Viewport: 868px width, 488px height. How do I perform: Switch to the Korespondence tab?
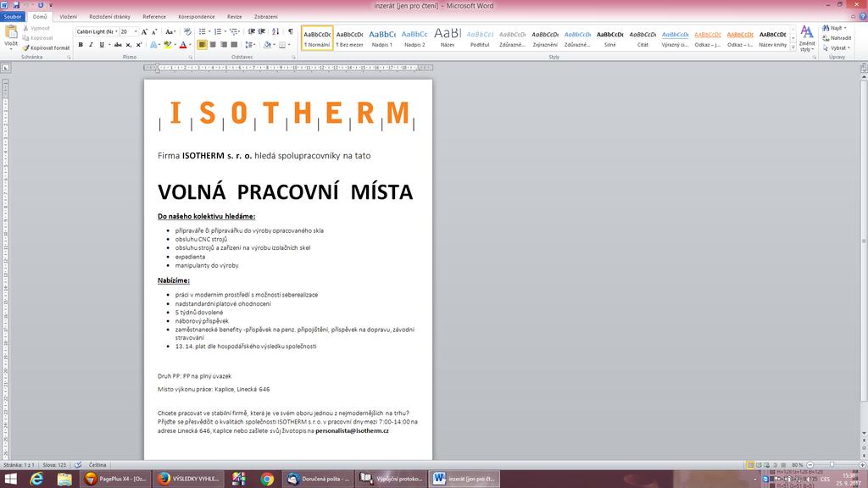click(x=197, y=17)
